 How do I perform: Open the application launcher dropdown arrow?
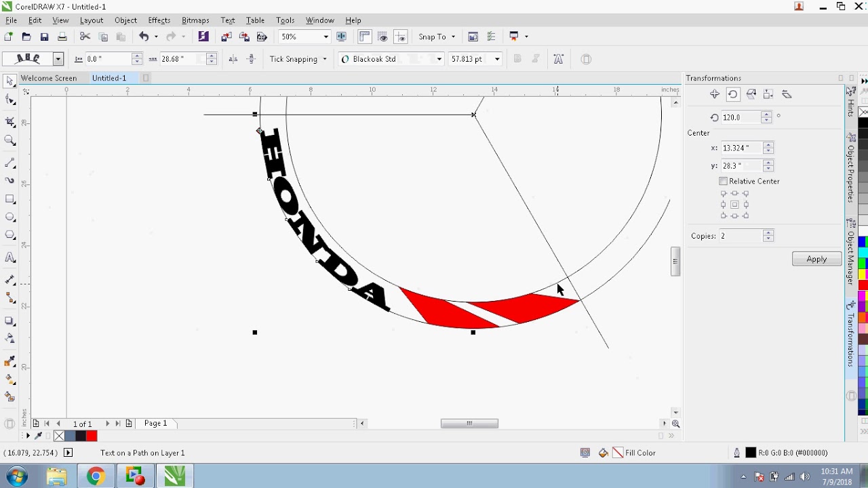(526, 37)
